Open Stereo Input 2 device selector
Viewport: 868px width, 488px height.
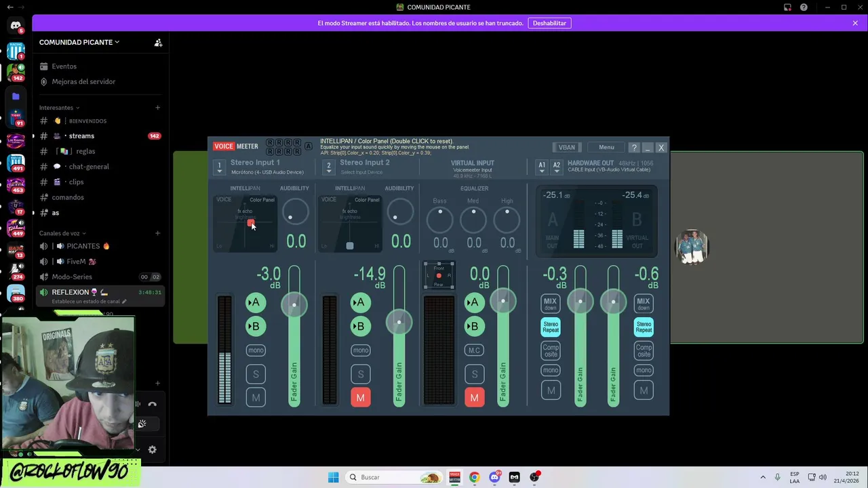(329, 167)
